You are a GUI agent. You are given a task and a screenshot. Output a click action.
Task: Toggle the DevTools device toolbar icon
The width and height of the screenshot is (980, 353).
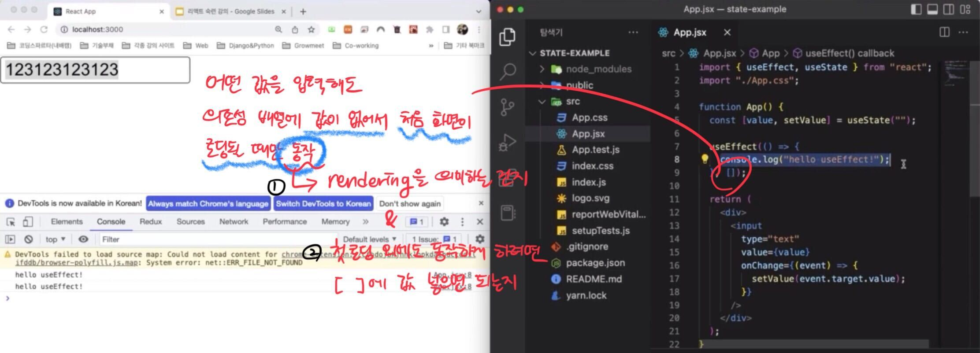(28, 222)
